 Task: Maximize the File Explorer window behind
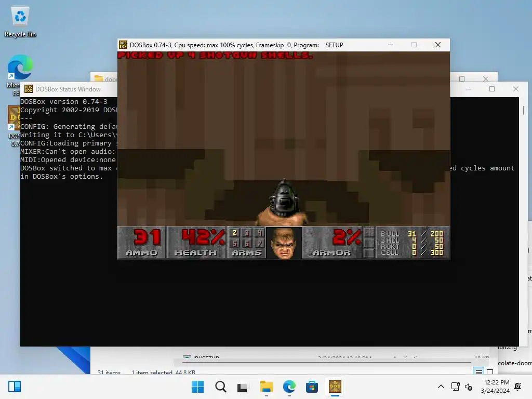point(462,79)
